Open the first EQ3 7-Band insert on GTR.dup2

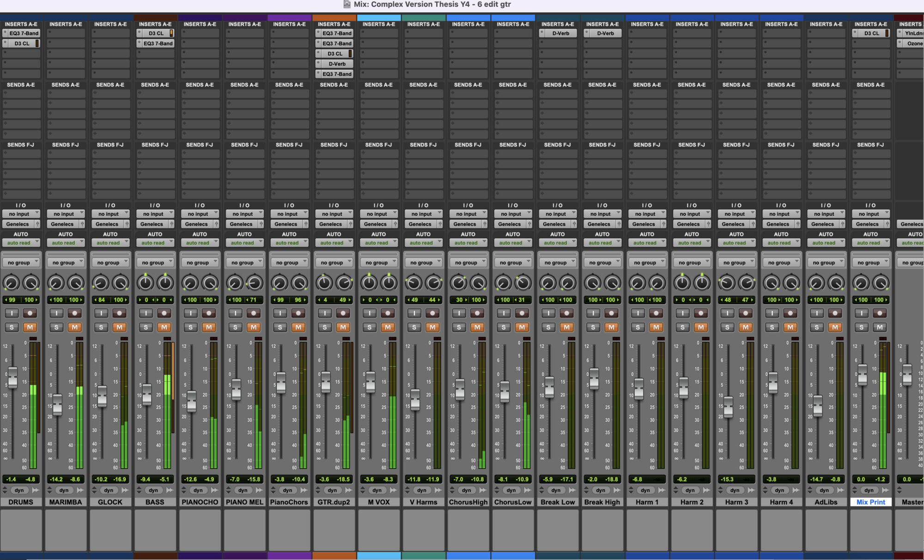[x=336, y=33]
